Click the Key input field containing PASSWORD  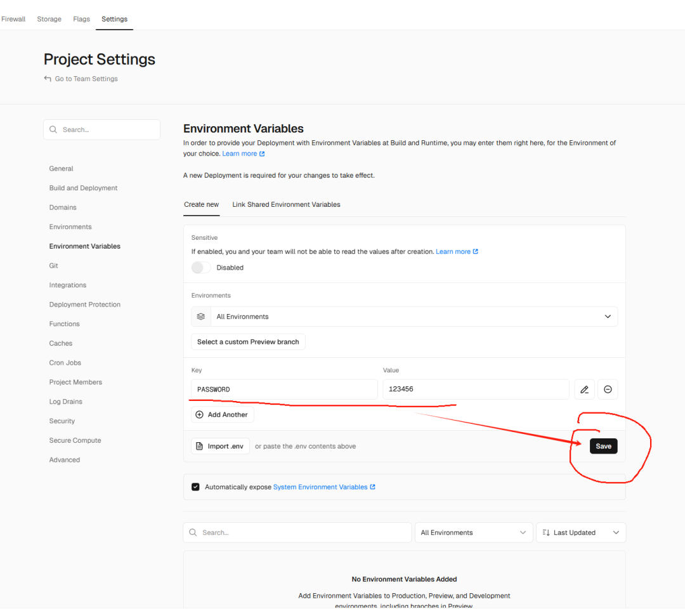(x=284, y=390)
